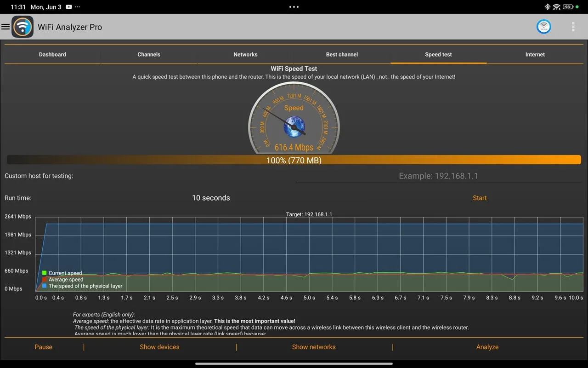Open the Best channel tab

click(342, 54)
